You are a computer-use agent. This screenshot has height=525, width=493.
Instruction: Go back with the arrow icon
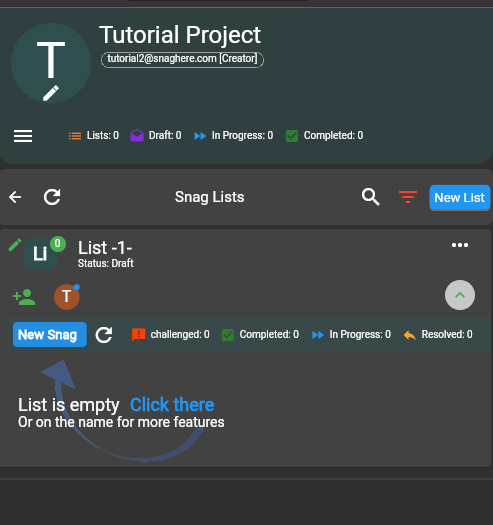(15, 197)
